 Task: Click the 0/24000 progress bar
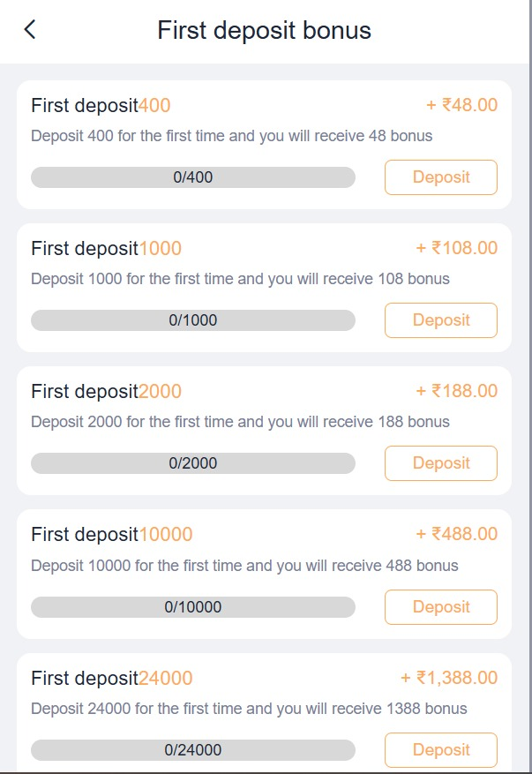point(192,750)
